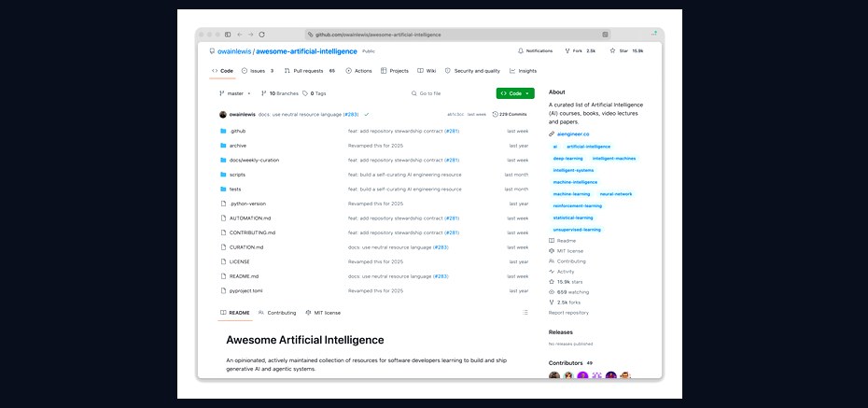Open the reader icon in the address bar
Image resolution: width=868 pixels, height=408 pixels.
[605, 35]
